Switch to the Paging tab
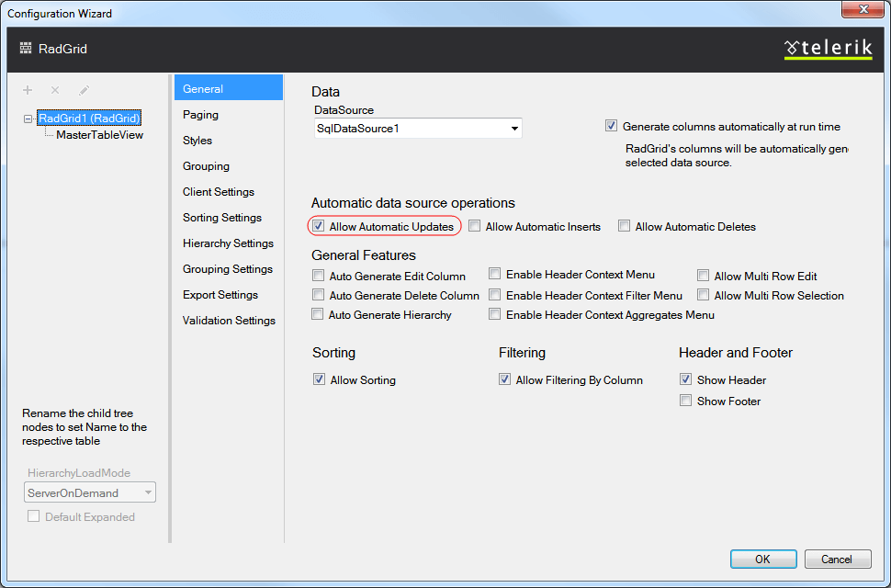The height and width of the screenshot is (588, 891). click(200, 115)
